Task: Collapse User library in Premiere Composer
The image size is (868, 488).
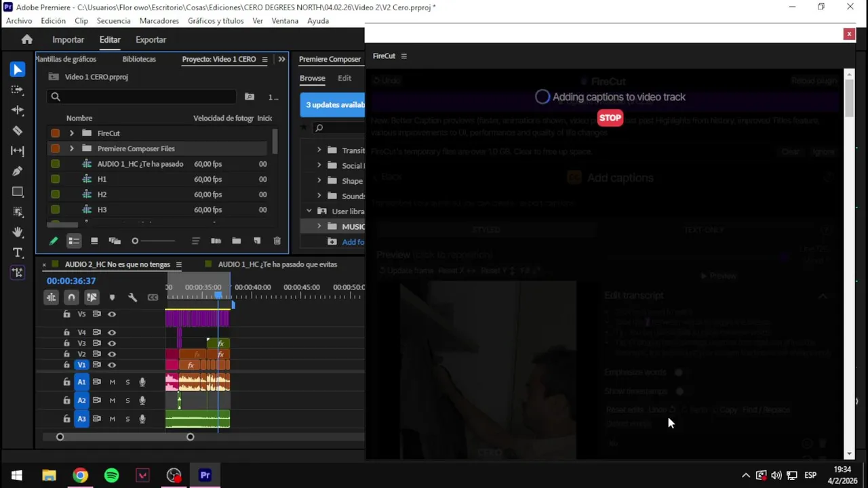Action: pos(309,211)
